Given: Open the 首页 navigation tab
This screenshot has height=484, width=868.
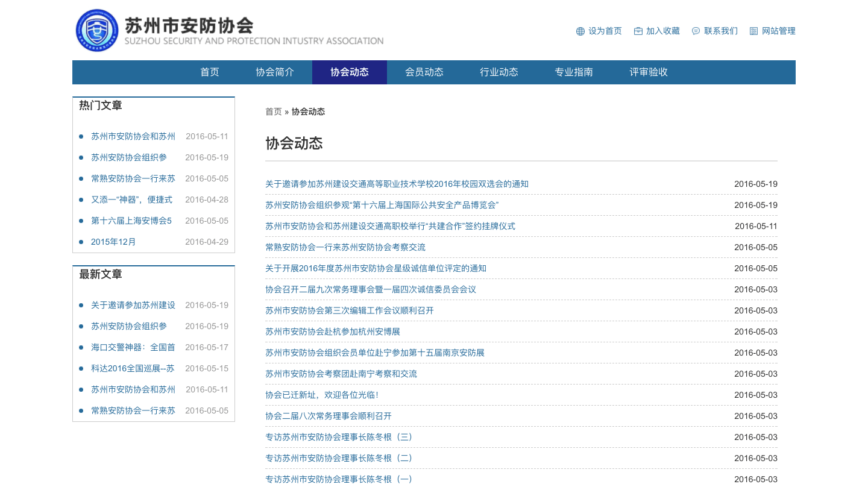Looking at the screenshot, I should (210, 72).
